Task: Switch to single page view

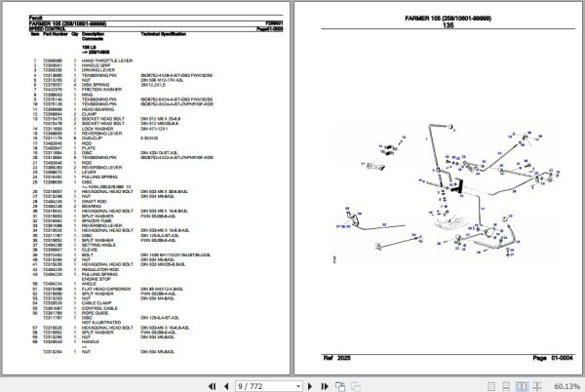Action: coord(491,386)
